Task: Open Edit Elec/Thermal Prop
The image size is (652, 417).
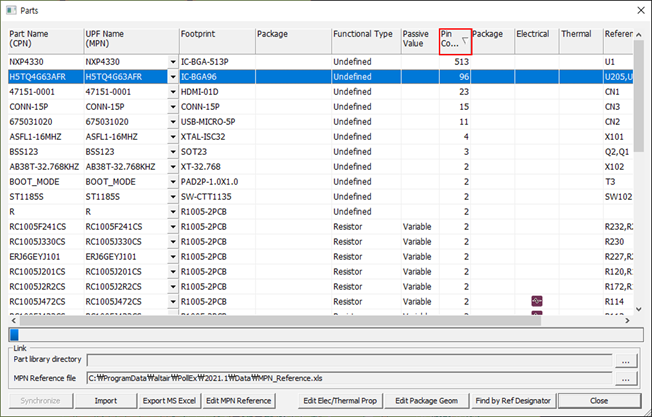Action: click(x=340, y=401)
